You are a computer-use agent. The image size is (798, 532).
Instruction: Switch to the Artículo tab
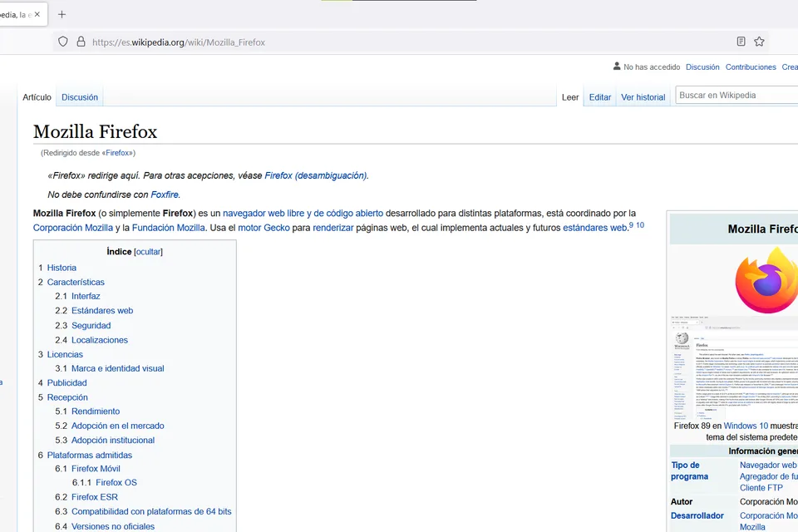(x=37, y=97)
